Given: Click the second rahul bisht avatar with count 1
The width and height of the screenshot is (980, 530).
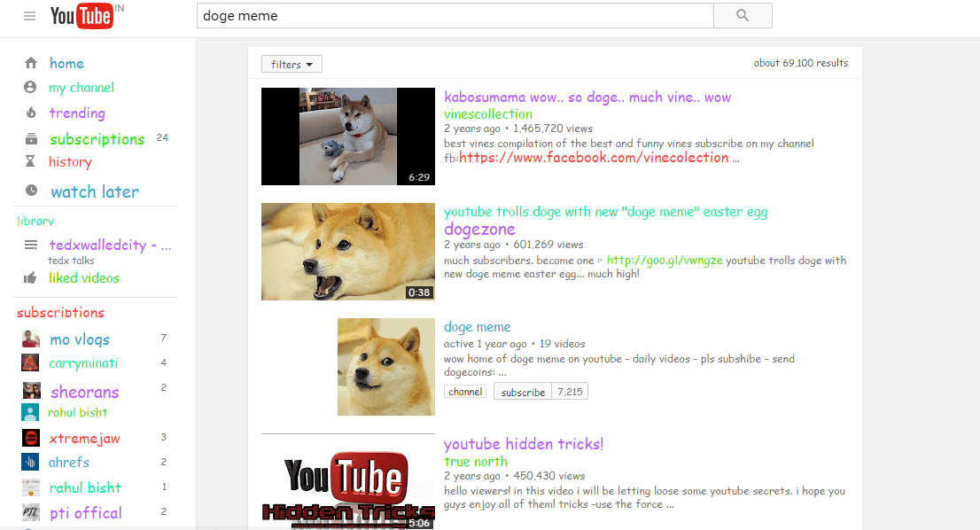Looking at the screenshot, I should pos(31,487).
